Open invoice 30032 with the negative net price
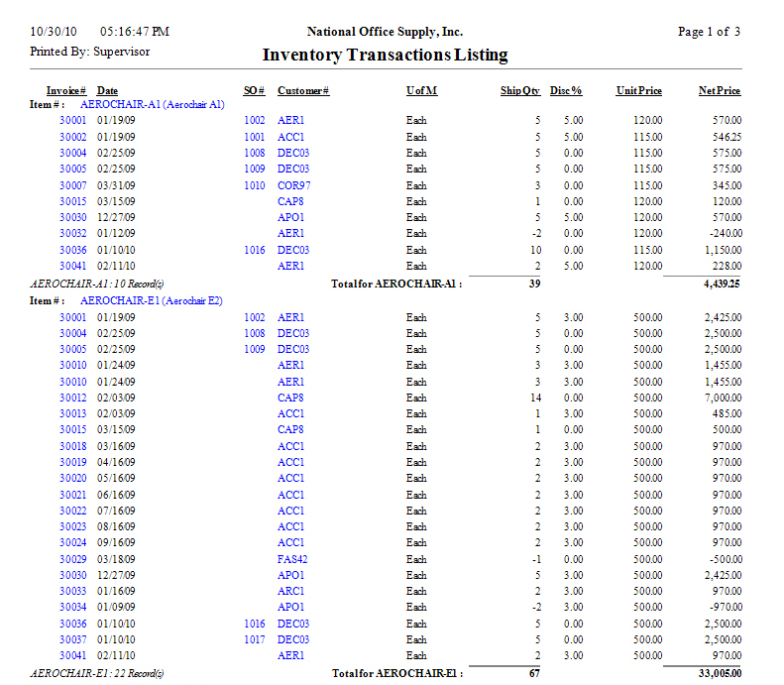The height and width of the screenshot is (685, 784). (73, 234)
